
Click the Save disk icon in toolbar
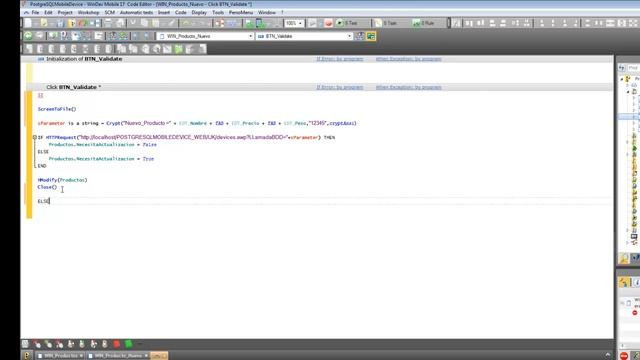(60, 23)
